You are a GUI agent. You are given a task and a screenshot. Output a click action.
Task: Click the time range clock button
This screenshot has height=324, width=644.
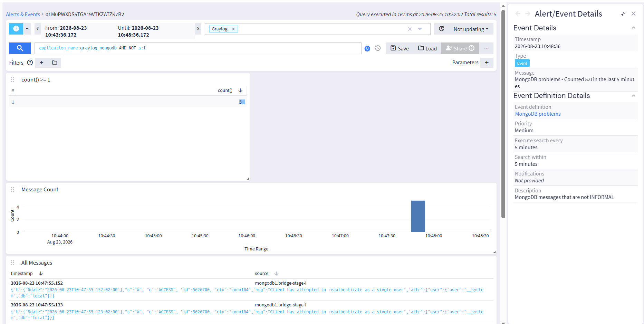tap(16, 29)
